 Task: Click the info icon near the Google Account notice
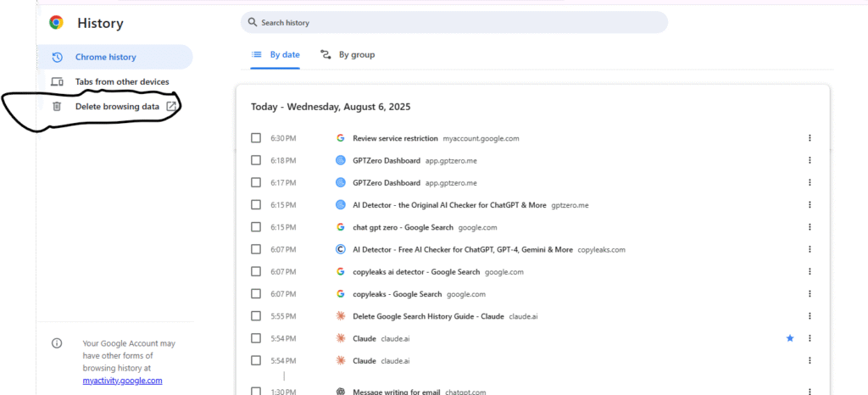pyautogui.click(x=57, y=343)
